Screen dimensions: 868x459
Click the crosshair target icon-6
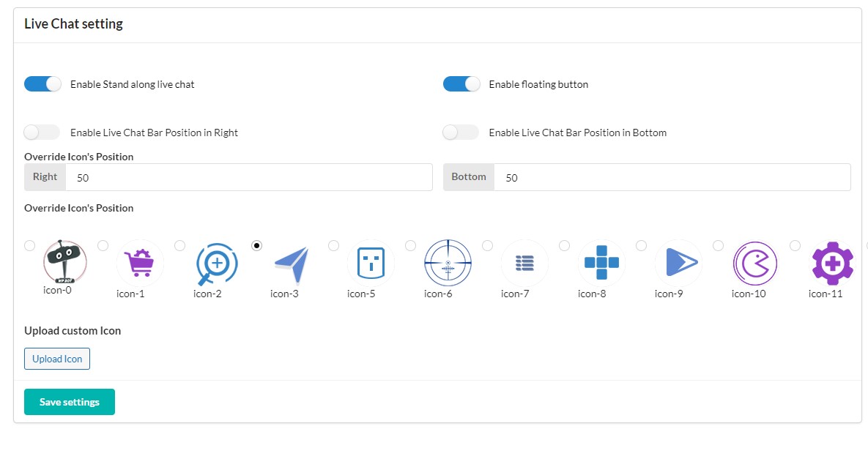pyautogui.click(x=448, y=264)
